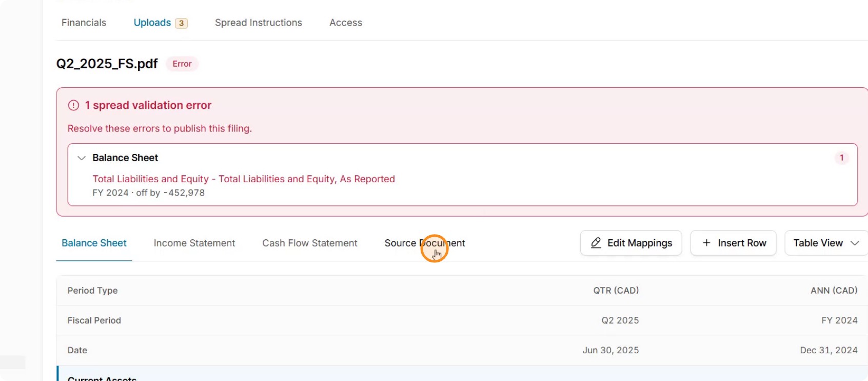Click the Dec 31, 2024 date cell

point(828,350)
